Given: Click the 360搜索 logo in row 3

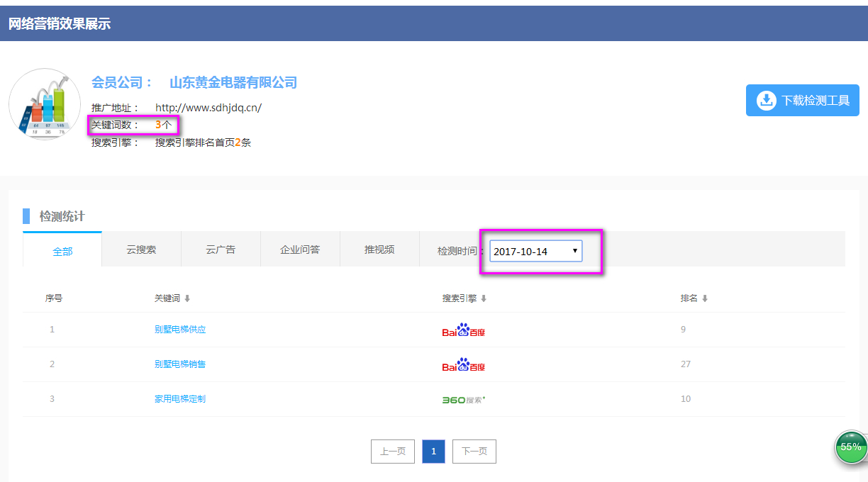Looking at the screenshot, I should point(463,400).
